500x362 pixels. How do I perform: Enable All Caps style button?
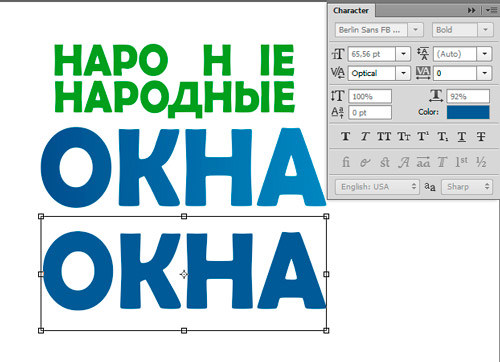tap(384, 136)
